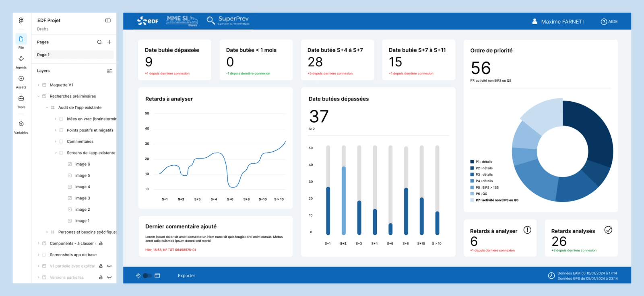Open the Tools panel

[21, 101]
